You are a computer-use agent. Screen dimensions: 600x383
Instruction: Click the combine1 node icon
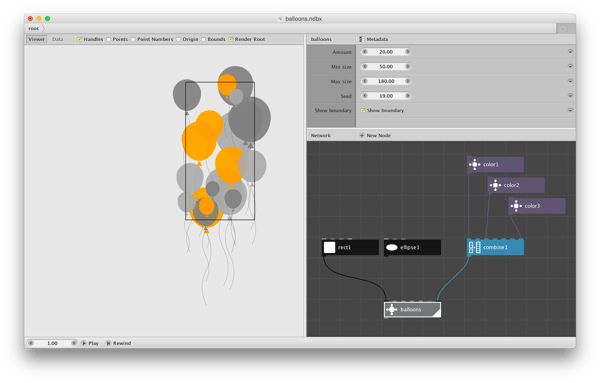[x=474, y=248]
